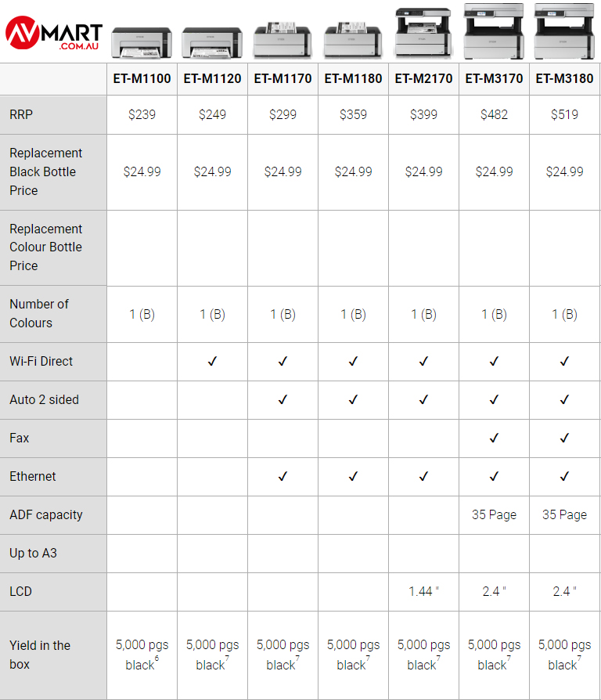Click Auto 2 sided checkmark for ET-M1170
This screenshot has width=601, height=700.
point(283,399)
